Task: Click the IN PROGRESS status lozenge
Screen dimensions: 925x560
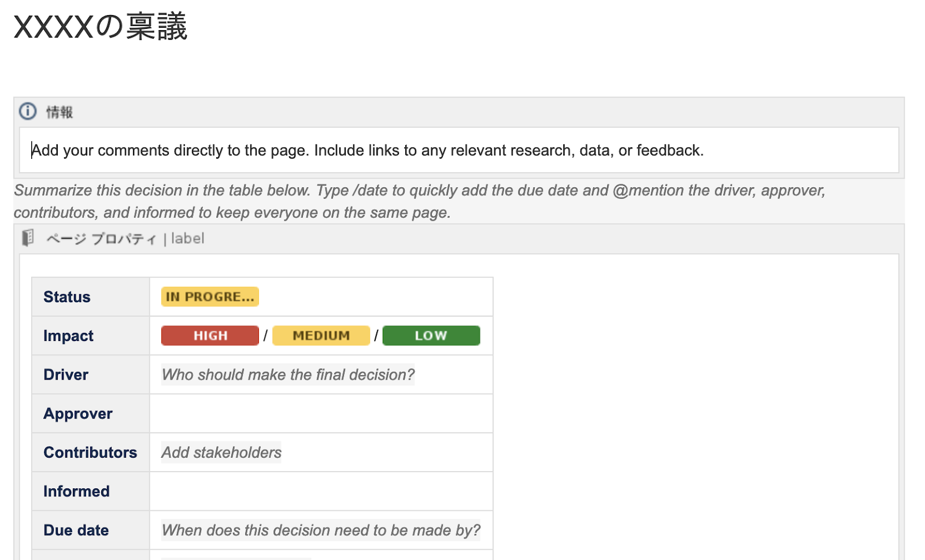Action: (210, 297)
